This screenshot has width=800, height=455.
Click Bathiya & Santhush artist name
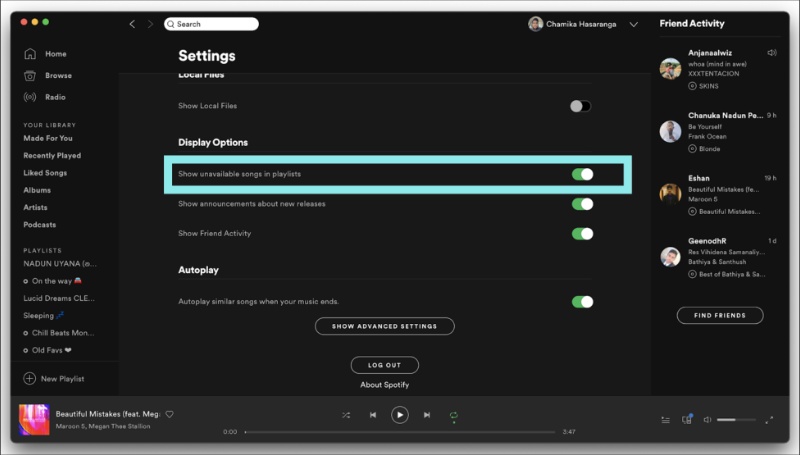point(717,262)
